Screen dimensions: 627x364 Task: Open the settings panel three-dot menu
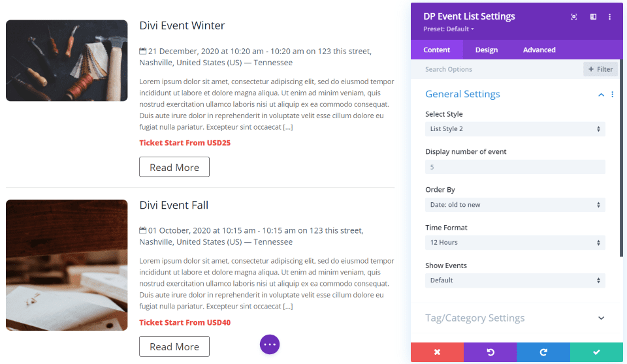point(609,17)
